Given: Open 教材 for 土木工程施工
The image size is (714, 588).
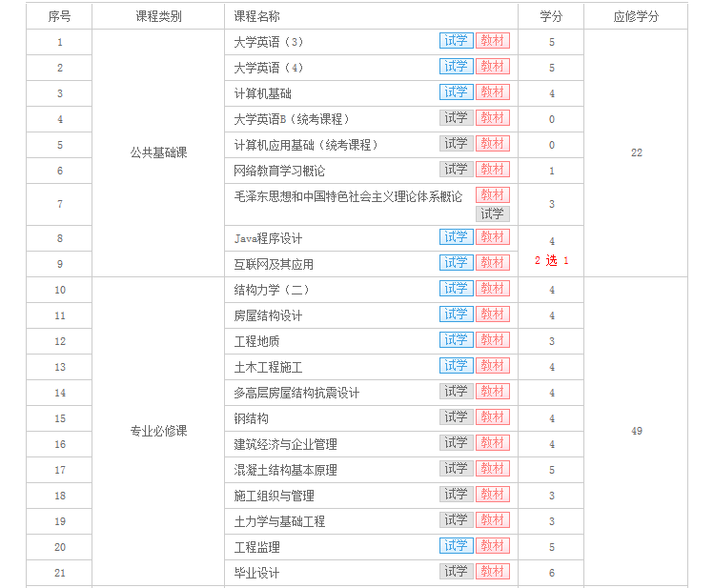Looking at the screenshot, I should pyautogui.click(x=492, y=366).
